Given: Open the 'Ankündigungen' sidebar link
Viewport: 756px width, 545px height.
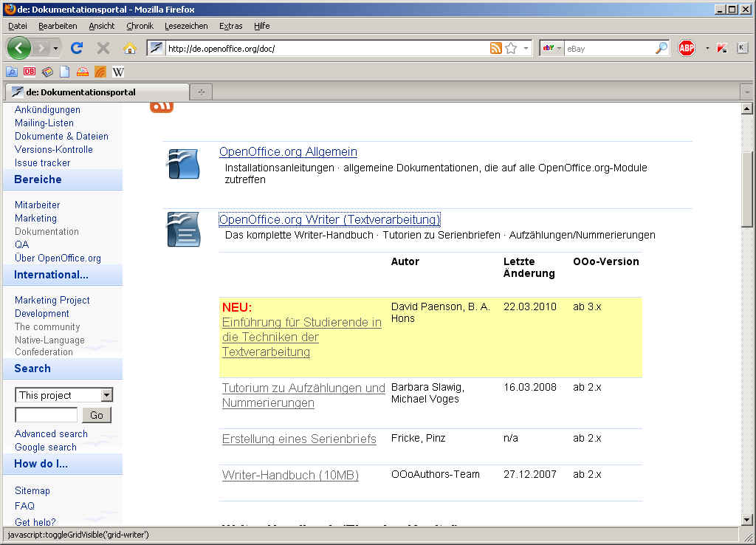Looking at the screenshot, I should (47, 109).
